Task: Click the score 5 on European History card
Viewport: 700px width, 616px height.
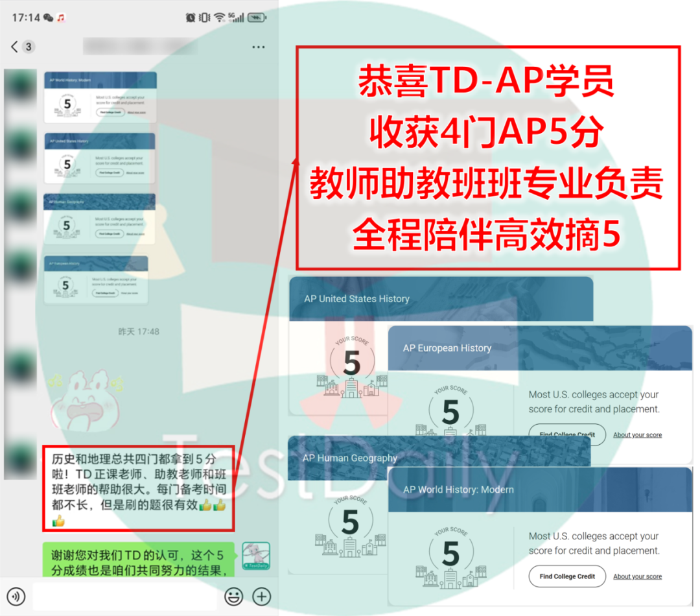Action: coord(450,411)
